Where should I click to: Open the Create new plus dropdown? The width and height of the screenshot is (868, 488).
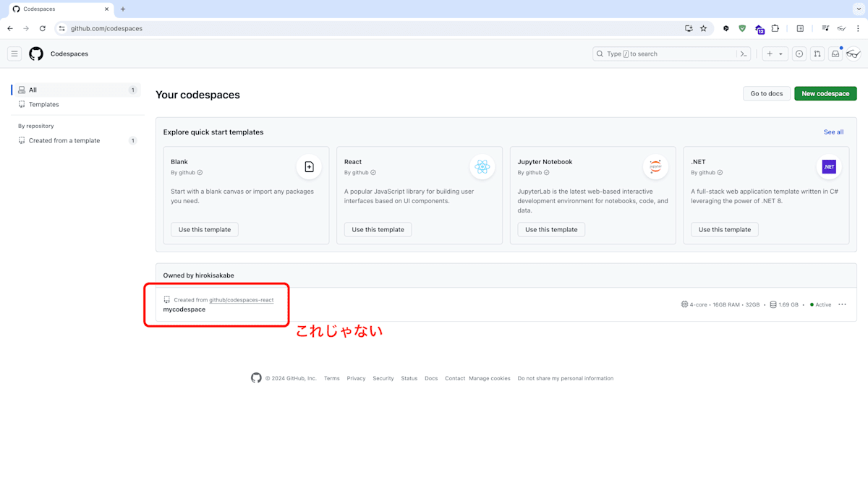click(775, 53)
